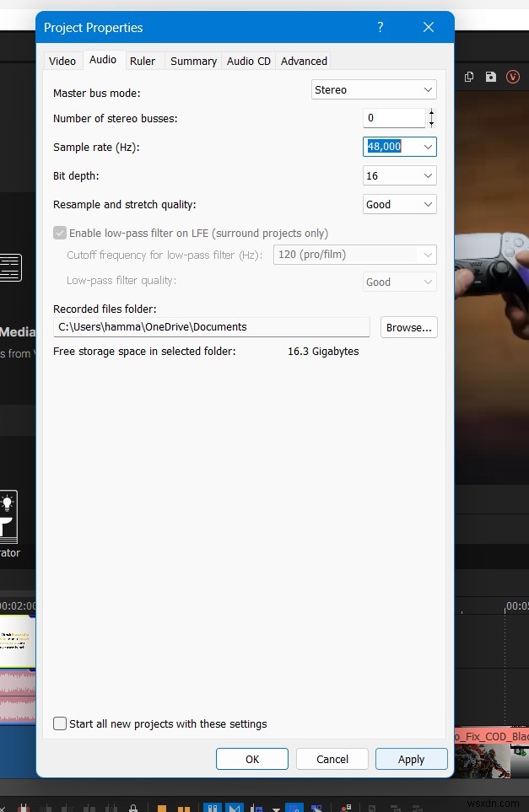Decrease number of stereo busses with down arrow
The width and height of the screenshot is (529, 812).
pos(432,123)
